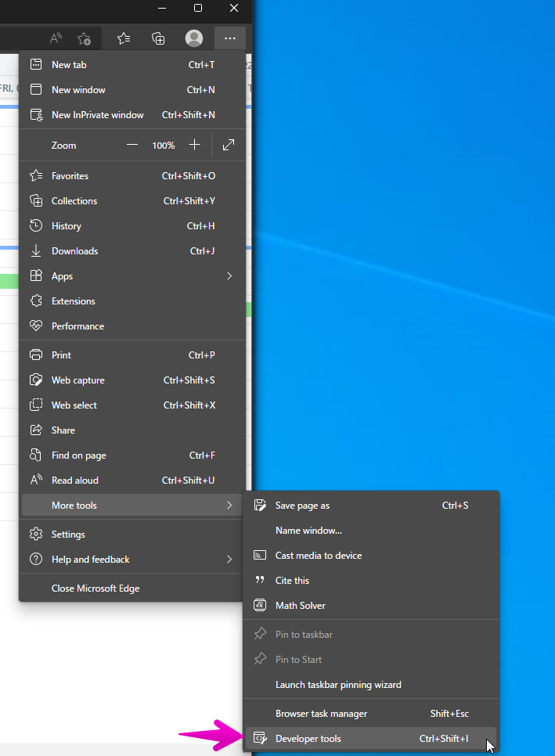Select New InPrivate window
Image resolution: width=555 pixels, height=756 pixels.
pyautogui.click(x=98, y=115)
